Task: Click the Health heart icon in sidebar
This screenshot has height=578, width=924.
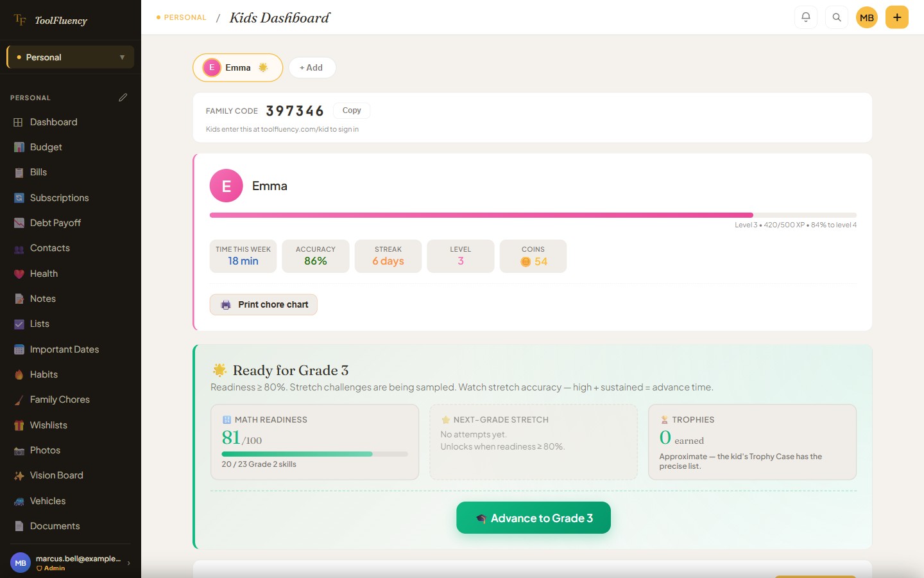Action: coord(19,274)
